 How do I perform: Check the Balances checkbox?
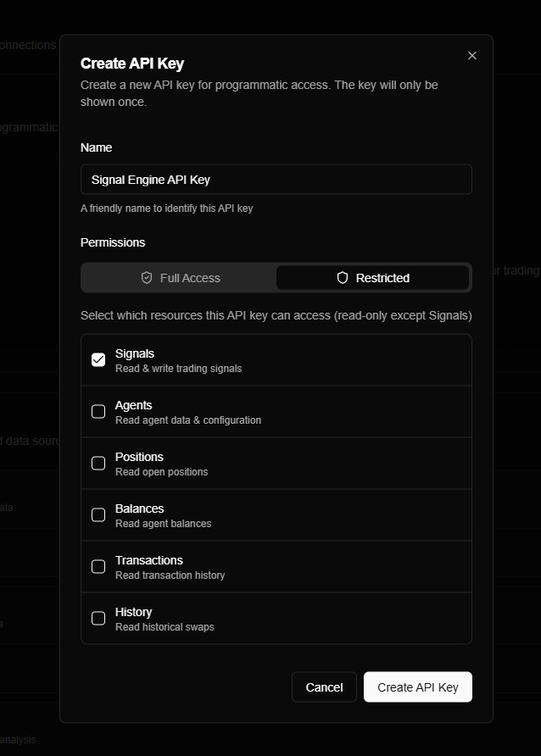coord(98,515)
